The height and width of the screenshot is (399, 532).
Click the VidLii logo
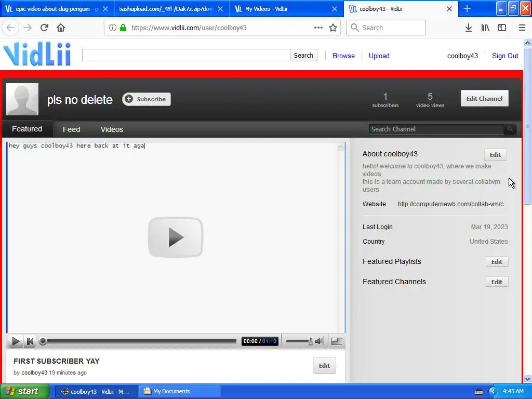(37, 54)
